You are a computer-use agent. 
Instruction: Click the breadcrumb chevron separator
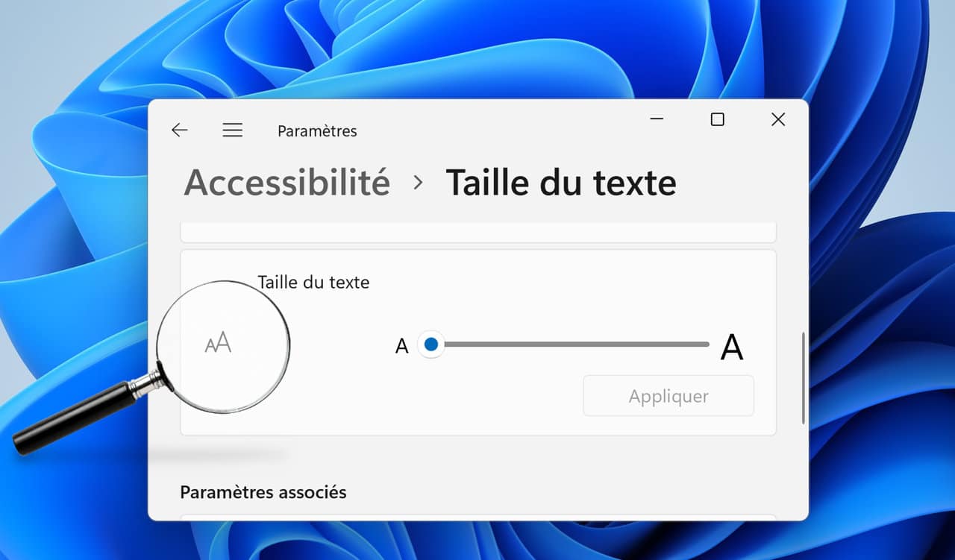(x=418, y=182)
